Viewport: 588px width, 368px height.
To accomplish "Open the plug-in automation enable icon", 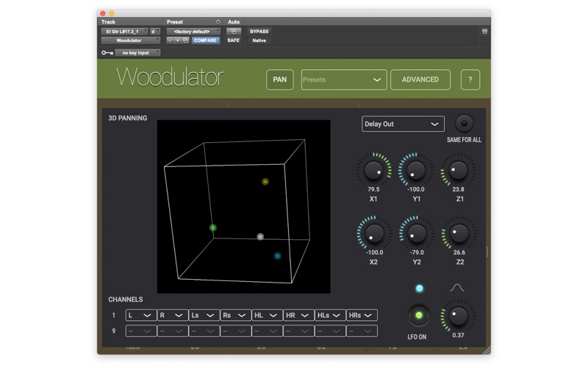I will click(x=233, y=32).
